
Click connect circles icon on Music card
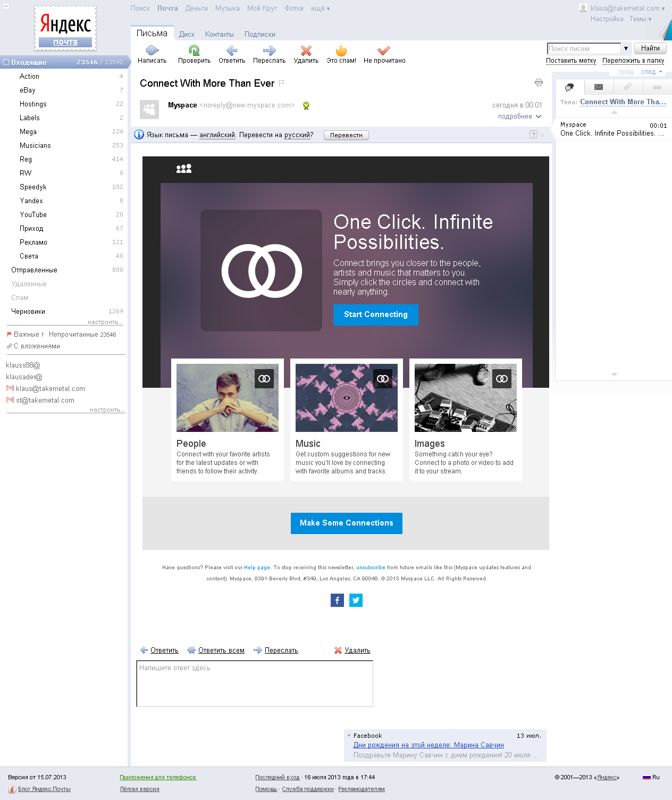point(383,379)
